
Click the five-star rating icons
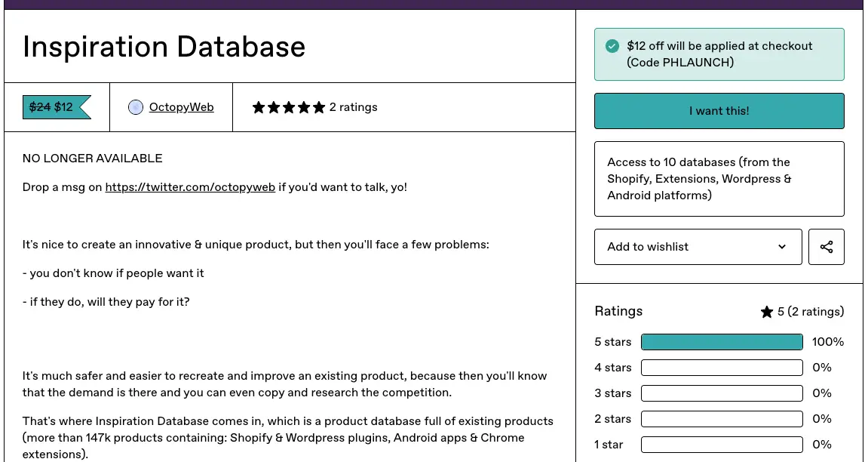pos(288,107)
